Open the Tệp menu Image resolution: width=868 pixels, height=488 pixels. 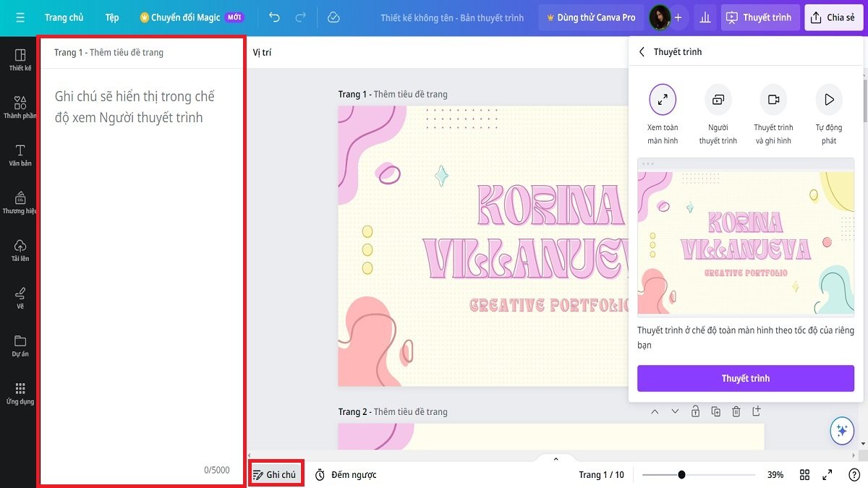click(x=111, y=17)
